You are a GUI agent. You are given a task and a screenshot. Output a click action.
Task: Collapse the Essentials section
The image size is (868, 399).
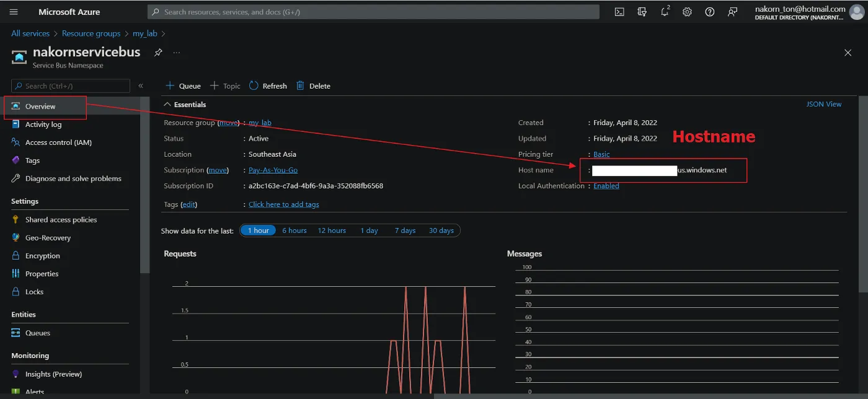coord(185,105)
